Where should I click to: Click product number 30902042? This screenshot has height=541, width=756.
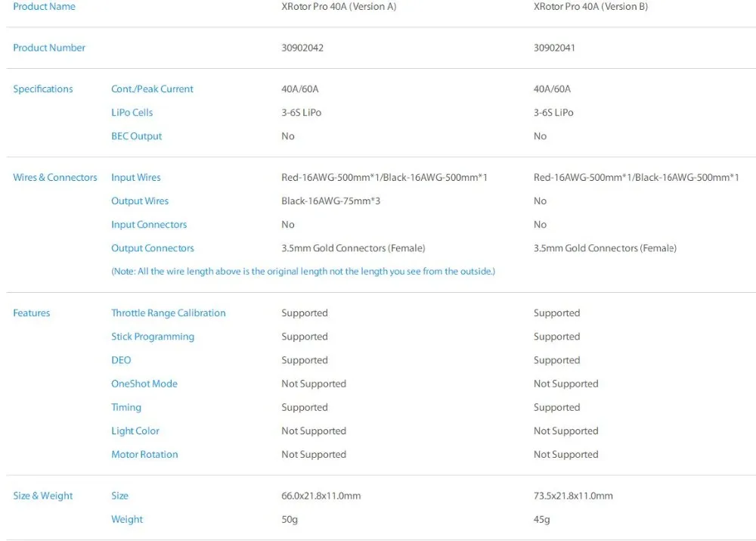click(x=302, y=48)
